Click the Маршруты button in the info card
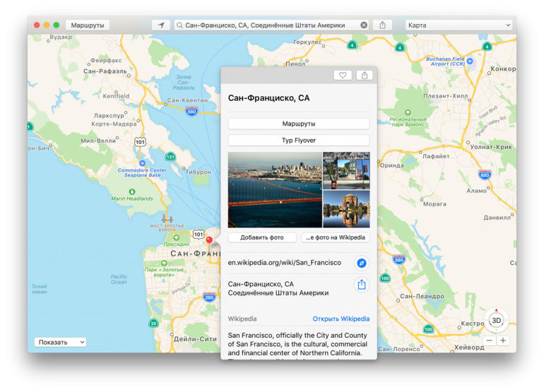 [299, 124]
